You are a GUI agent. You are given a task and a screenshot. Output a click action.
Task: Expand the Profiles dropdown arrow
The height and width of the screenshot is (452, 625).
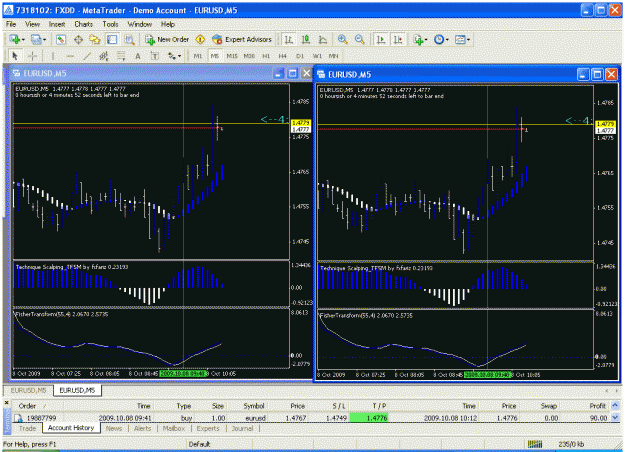44,40
